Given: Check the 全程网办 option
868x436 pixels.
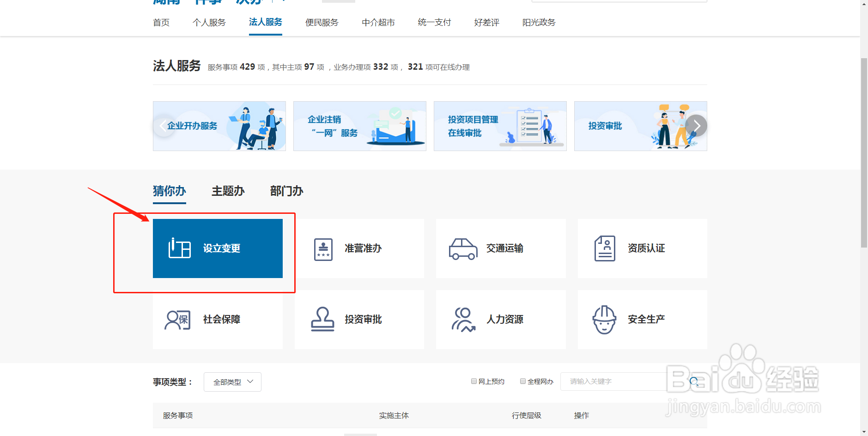Looking at the screenshot, I should tap(523, 381).
